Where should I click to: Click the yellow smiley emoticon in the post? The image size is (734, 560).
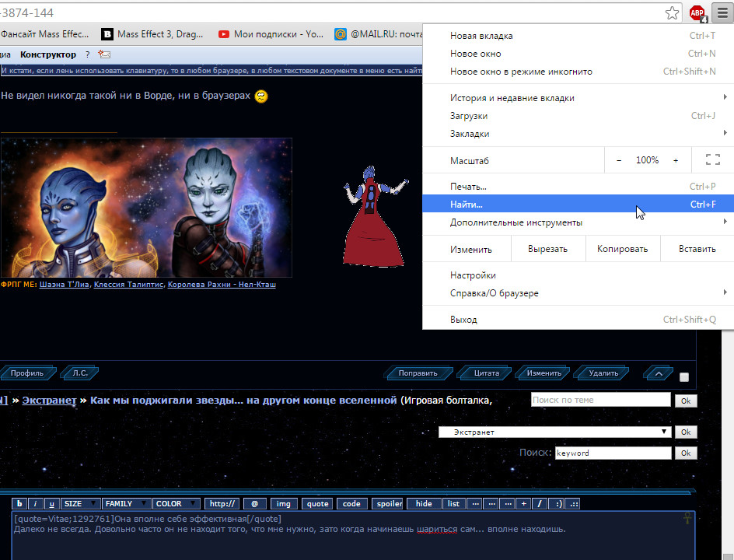tap(261, 96)
